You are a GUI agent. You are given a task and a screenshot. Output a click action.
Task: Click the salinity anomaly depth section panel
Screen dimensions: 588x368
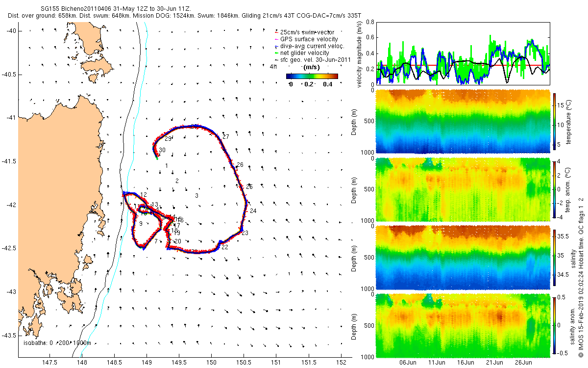(463, 325)
